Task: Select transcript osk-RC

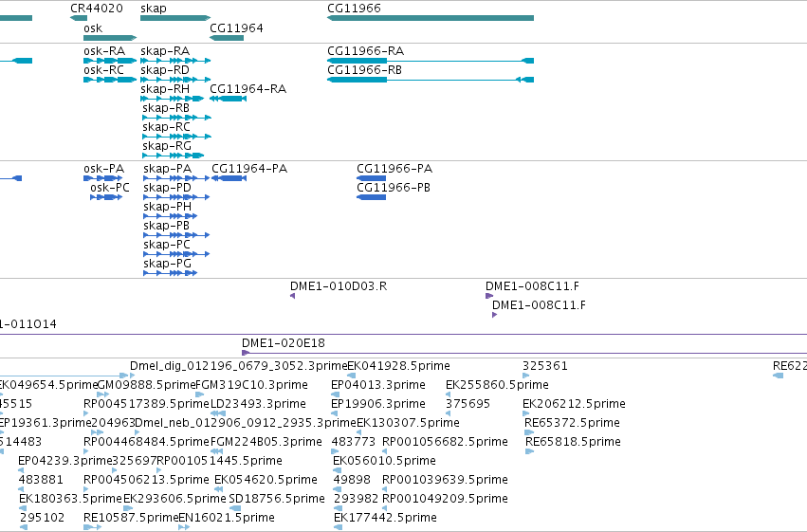Action: 110,80
